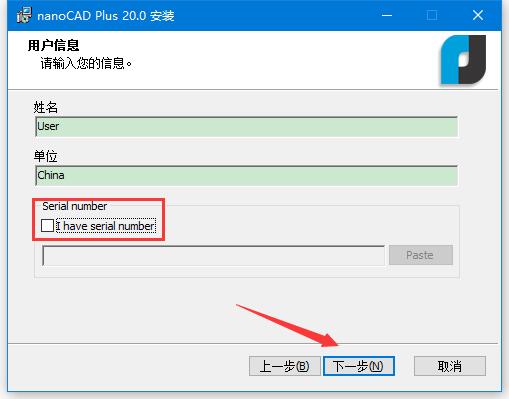
Task: Close the nanoCAD Plus setup window
Action: pyautogui.click(x=478, y=15)
